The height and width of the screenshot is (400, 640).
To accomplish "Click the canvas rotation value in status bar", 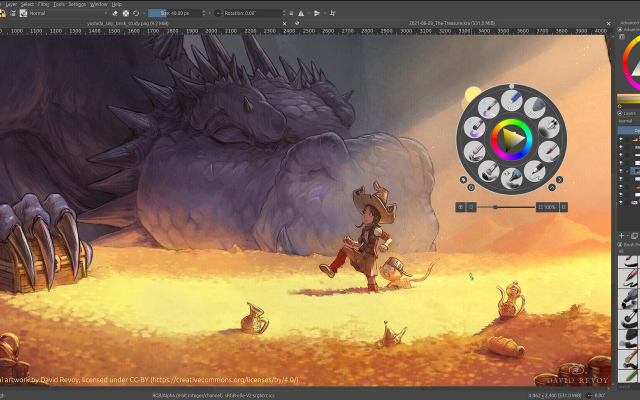I will click(599, 395).
